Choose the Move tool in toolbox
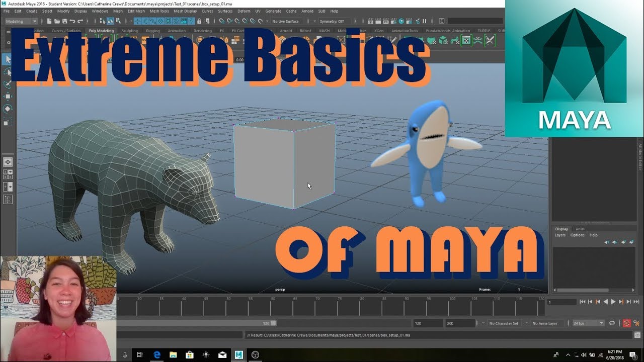644x362 pixels. click(8, 97)
